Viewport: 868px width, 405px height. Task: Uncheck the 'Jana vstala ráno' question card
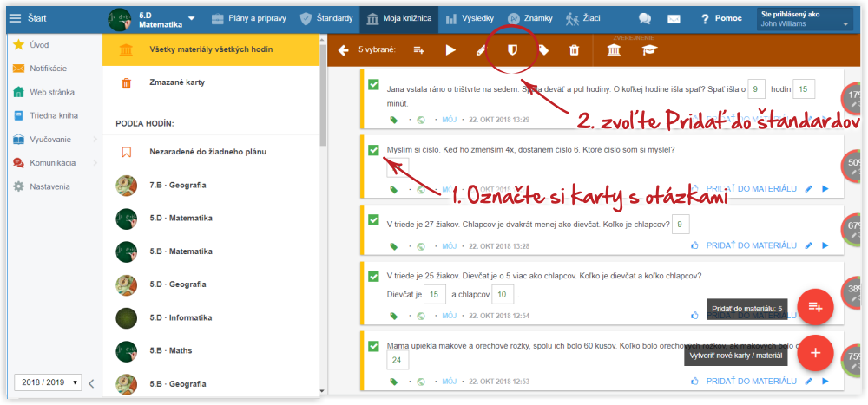tap(373, 85)
